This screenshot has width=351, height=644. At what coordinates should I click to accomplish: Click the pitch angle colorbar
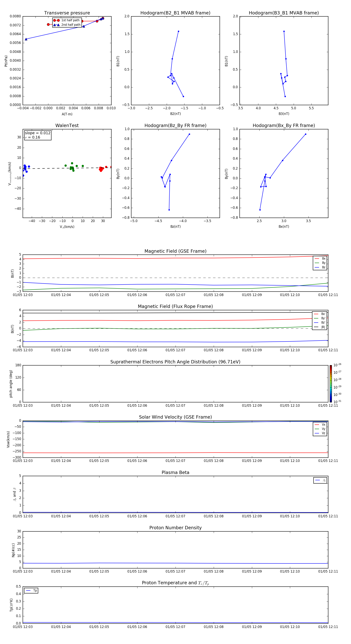pyautogui.click(x=331, y=384)
